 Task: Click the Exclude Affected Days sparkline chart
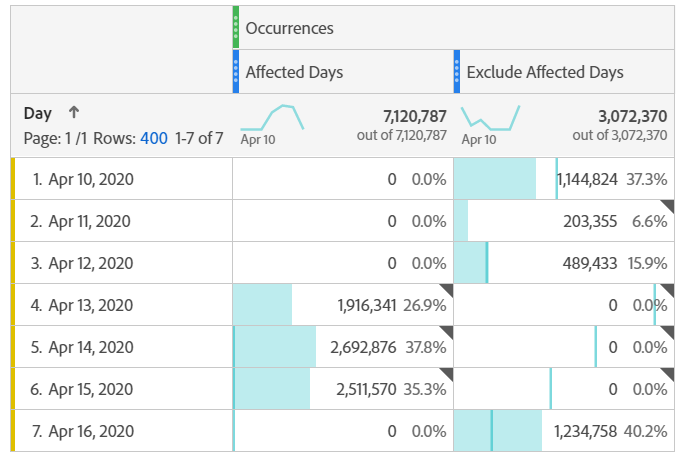point(490,119)
